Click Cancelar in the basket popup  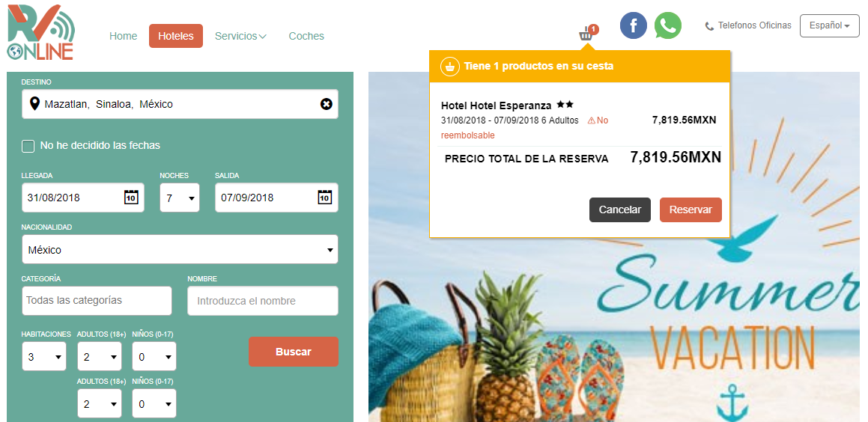620,210
